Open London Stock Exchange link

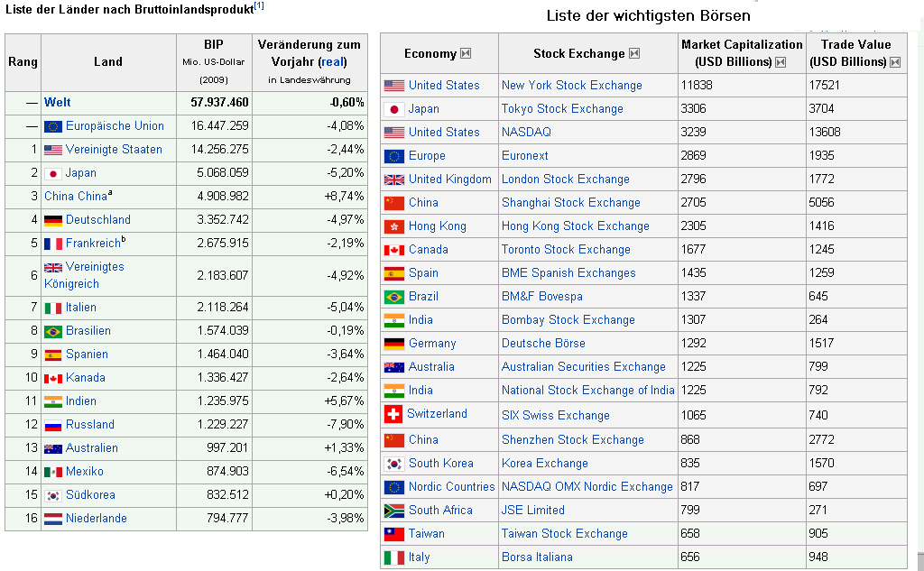pyautogui.click(x=565, y=180)
